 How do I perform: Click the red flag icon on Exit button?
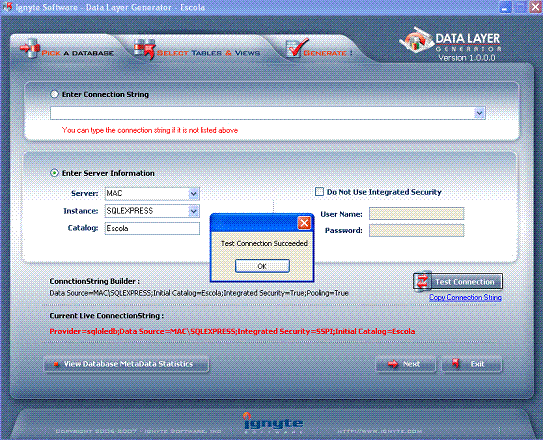click(455, 363)
